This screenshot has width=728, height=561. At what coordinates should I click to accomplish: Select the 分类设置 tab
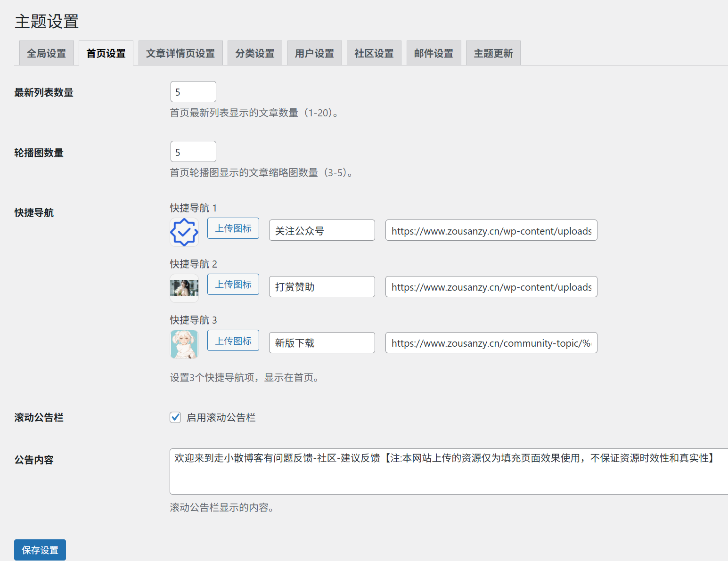pyautogui.click(x=254, y=53)
